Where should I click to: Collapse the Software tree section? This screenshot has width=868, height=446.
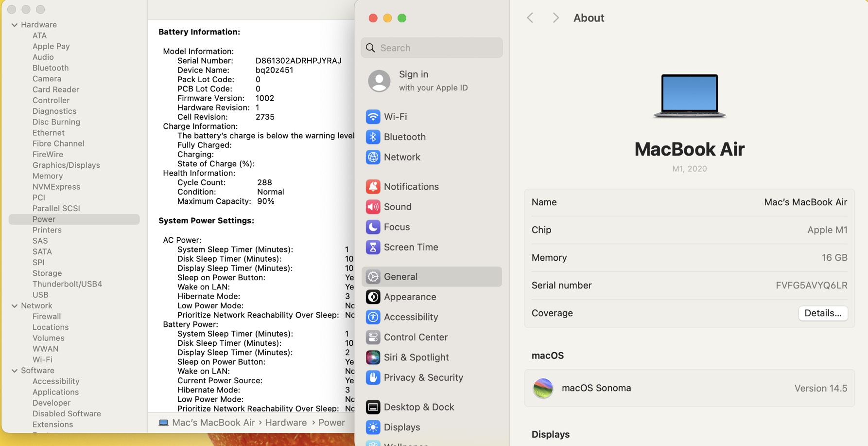point(15,371)
